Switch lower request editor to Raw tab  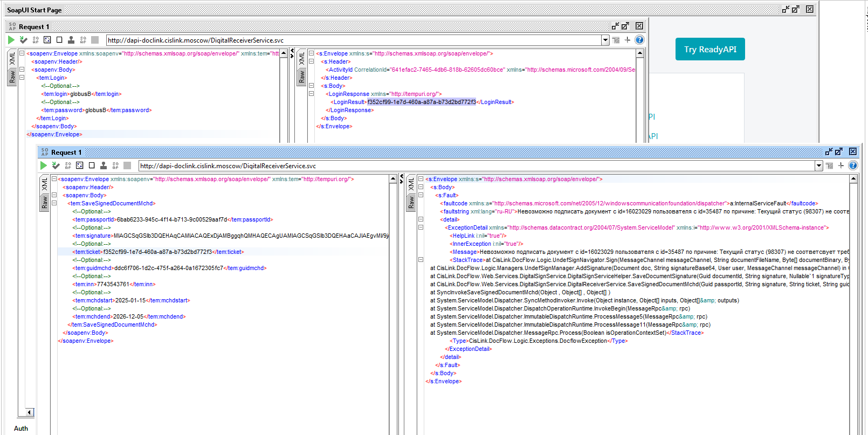tap(45, 203)
